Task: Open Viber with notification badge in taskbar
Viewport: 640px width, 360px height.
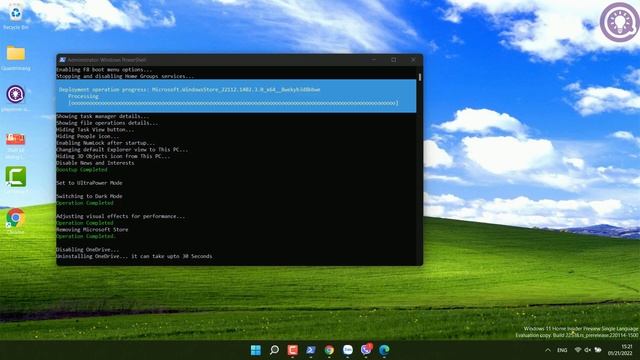Action: [366, 349]
